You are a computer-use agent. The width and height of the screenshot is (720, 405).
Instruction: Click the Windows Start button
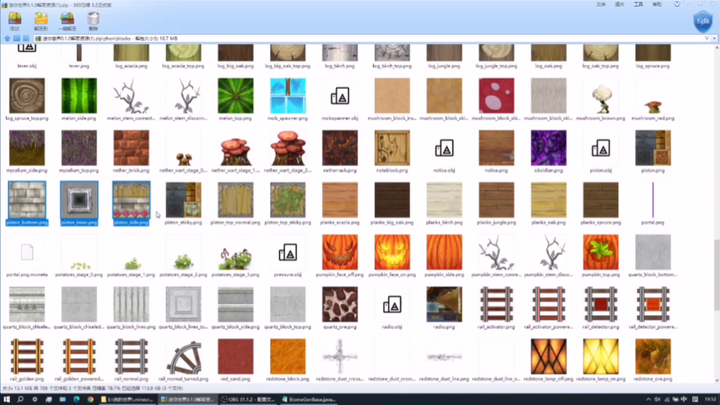[7, 399]
